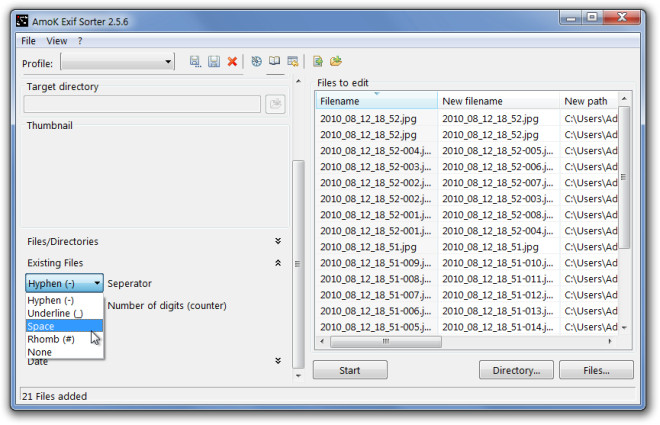This screenshot has height=425, width=660.
Task: Expand the Date section chevron
Action: tap(278, 361)
